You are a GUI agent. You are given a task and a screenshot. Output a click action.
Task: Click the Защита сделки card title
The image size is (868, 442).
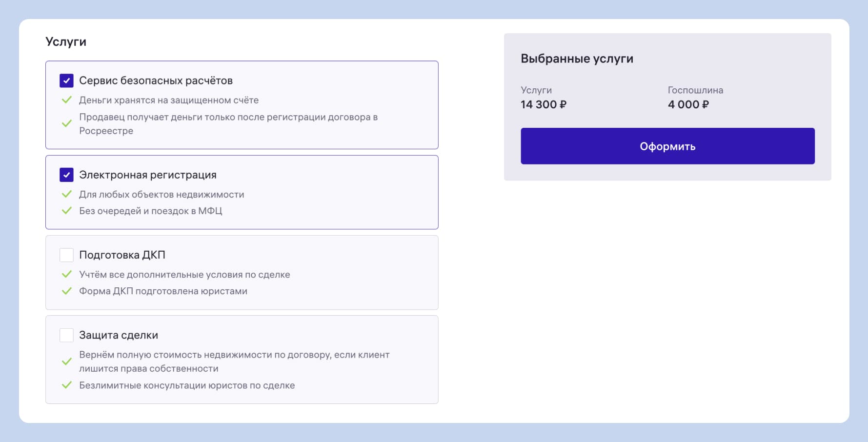pyautogui.click(x=119, y=335)
